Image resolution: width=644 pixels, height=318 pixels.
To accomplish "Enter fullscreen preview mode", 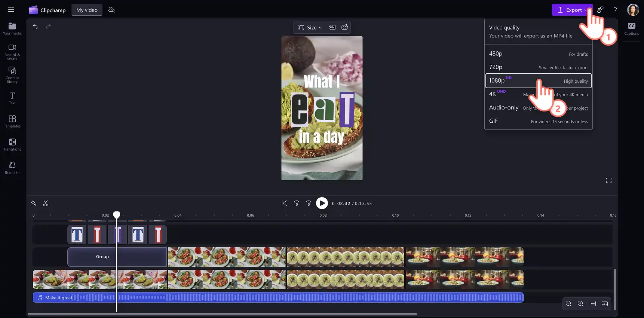I will (x=609, y=180).
